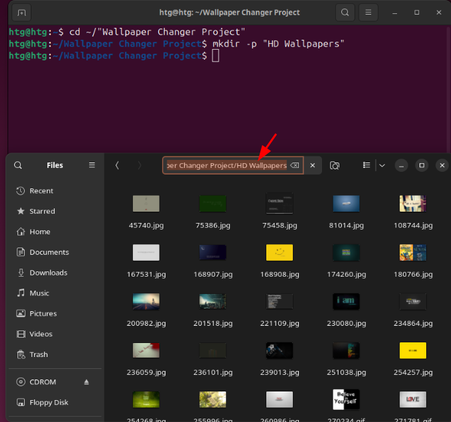Click the terminal window title bar text
Viewport: 451px width, 422px height.
click(229, 13)
